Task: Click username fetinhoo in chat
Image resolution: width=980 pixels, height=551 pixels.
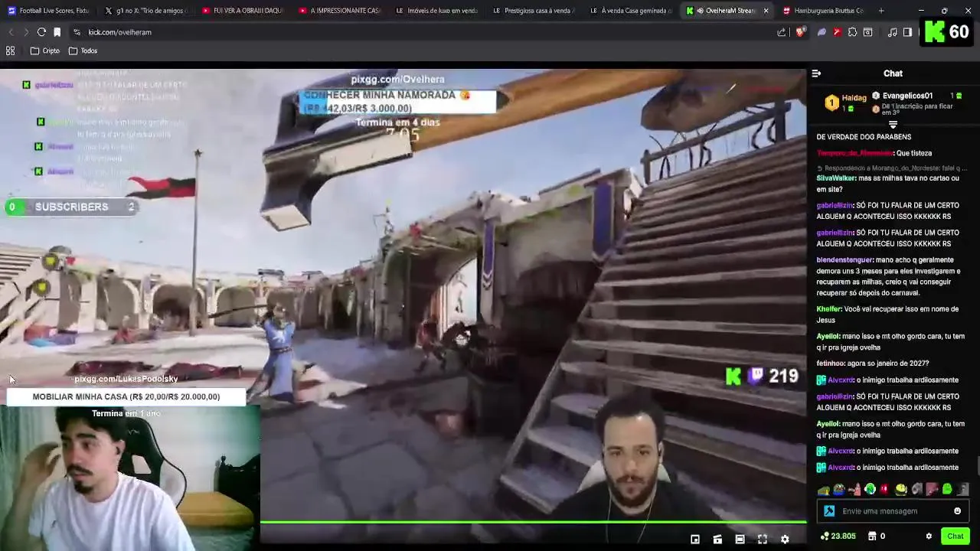Action: [x=830, y=364]
